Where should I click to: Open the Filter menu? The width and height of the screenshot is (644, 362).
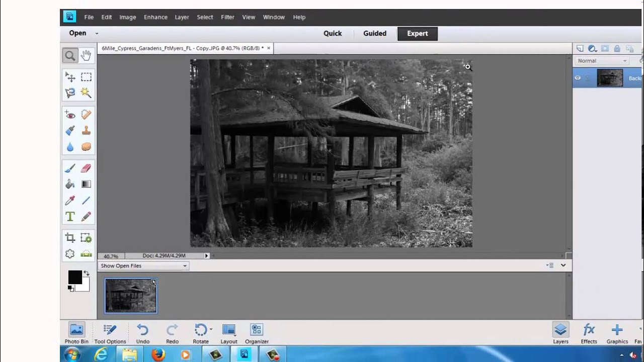[x=227, y=17]
